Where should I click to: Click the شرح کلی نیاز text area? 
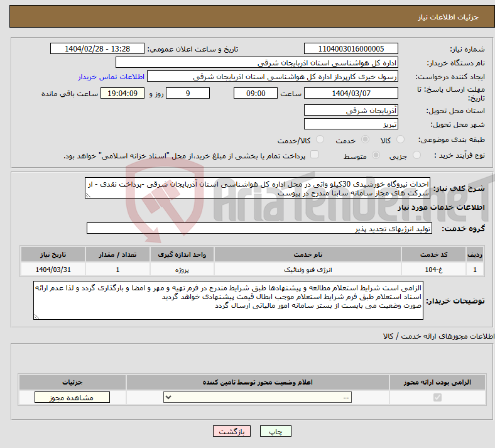[258, 188]
